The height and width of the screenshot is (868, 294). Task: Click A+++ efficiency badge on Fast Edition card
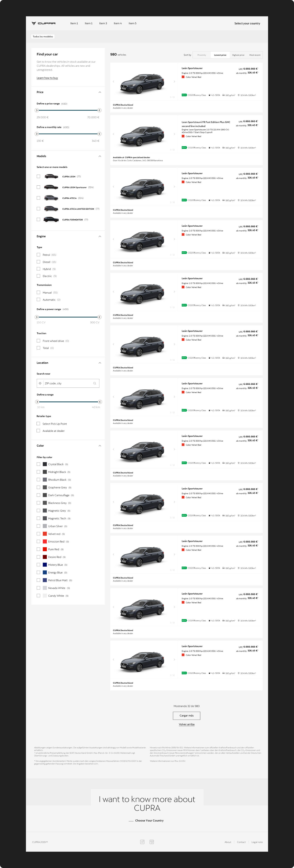184,148
